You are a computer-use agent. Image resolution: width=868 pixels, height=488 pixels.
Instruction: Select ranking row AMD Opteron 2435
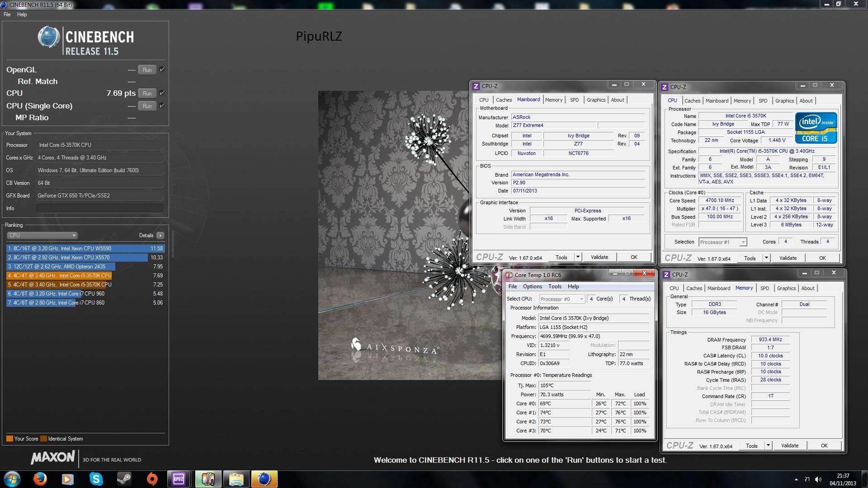click(85, 267)
